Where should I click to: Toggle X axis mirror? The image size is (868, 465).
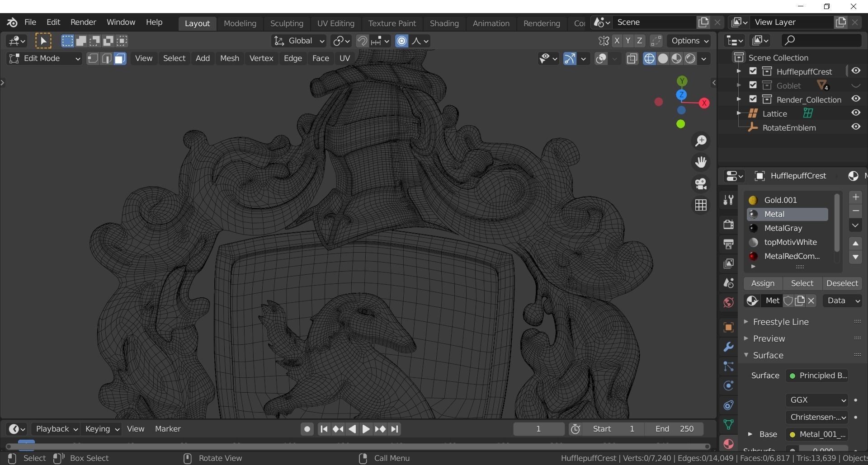617,41
